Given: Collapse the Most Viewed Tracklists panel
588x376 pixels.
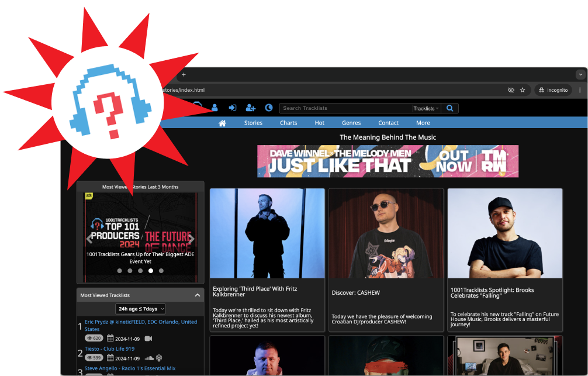Looking at the screenshot, I should pyautogui.click(x=198, y=295).
